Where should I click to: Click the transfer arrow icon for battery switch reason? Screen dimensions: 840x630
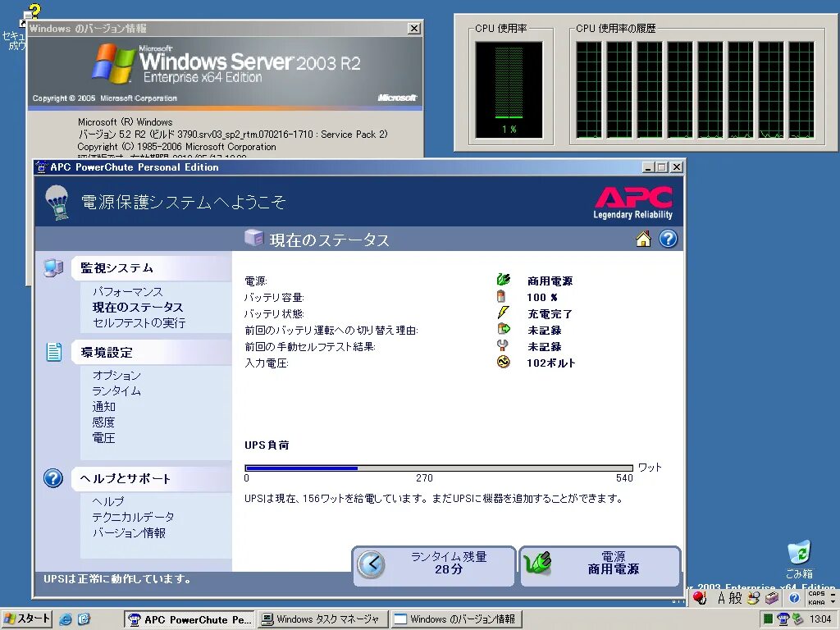[503, 329]
